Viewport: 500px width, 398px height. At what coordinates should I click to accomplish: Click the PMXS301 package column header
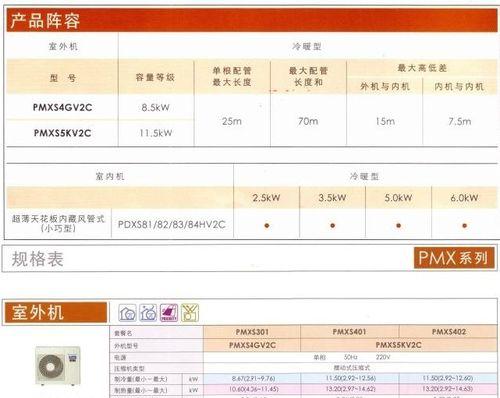pos(252,332)
